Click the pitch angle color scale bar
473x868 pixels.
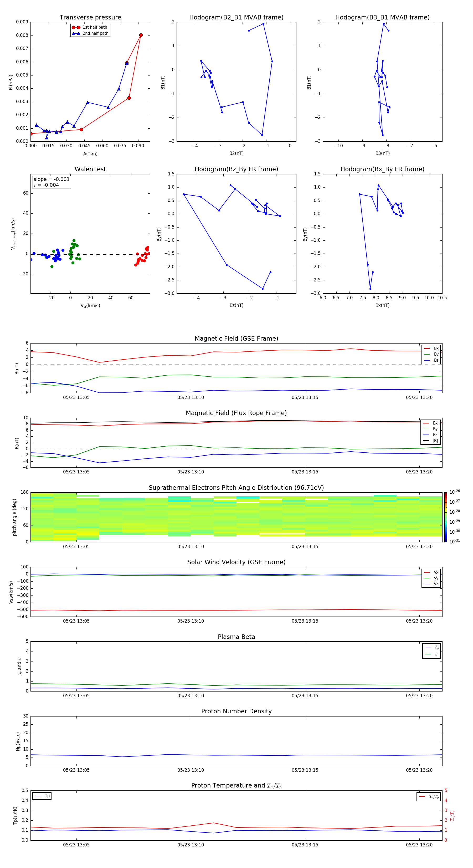click(445, 517)
